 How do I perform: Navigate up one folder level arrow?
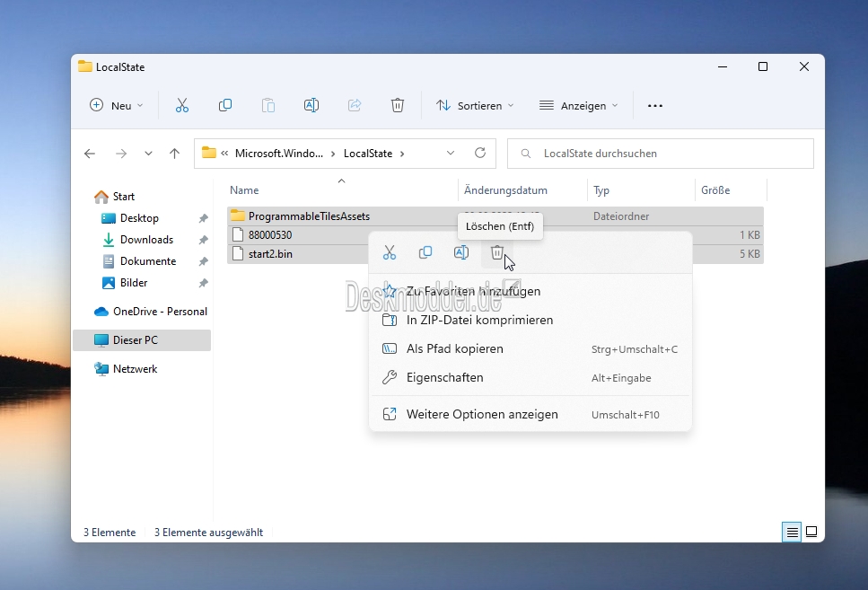pyautogui.click(x=174, y=154)
